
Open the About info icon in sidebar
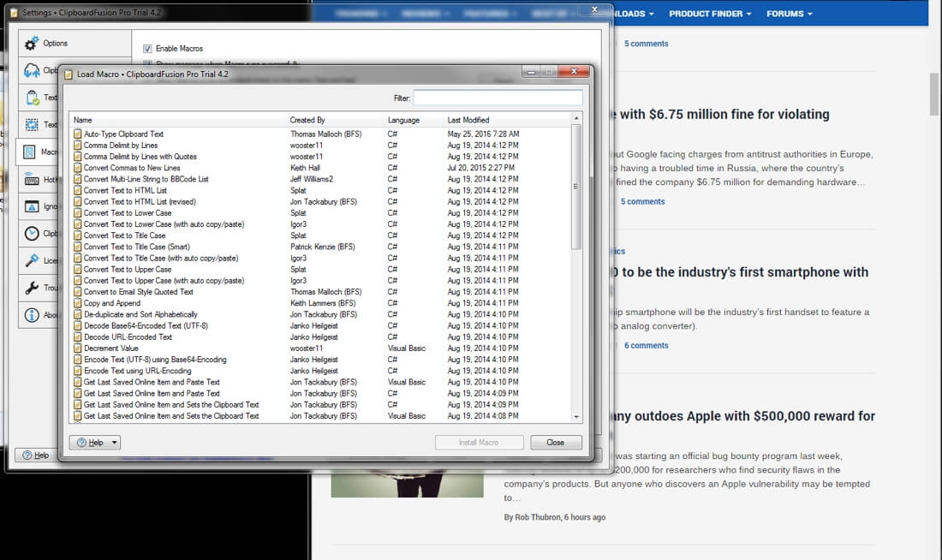[x=32, y=315]
